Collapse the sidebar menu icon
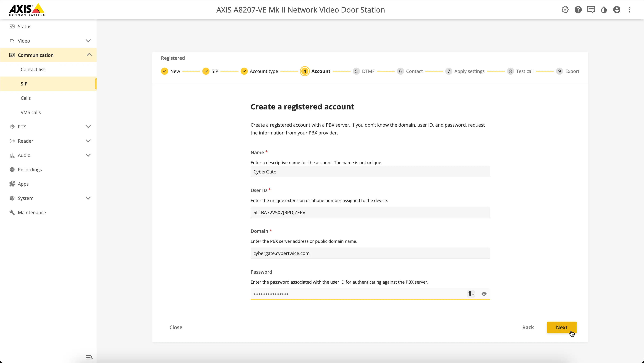 pyautogui.click(x=89, y=357)
